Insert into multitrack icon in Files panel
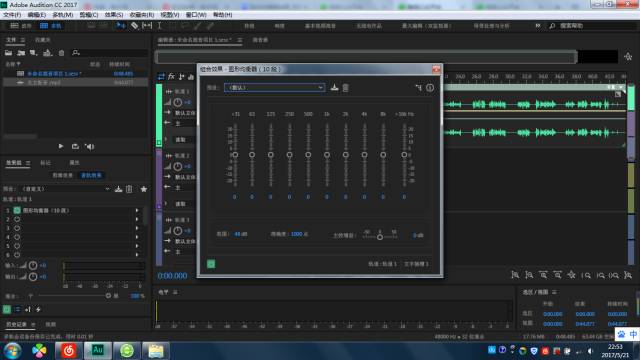640x360 pixels. pyautogui.click(x=48, y=53)
